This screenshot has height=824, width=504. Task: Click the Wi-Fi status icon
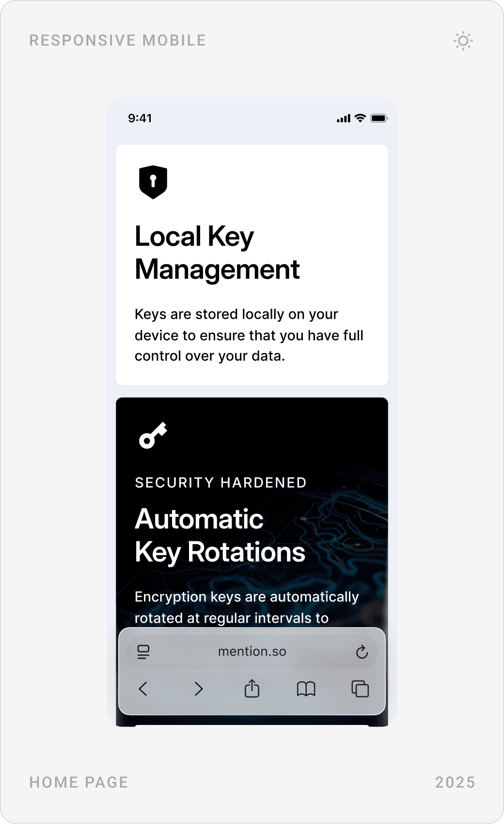[360, 118]
